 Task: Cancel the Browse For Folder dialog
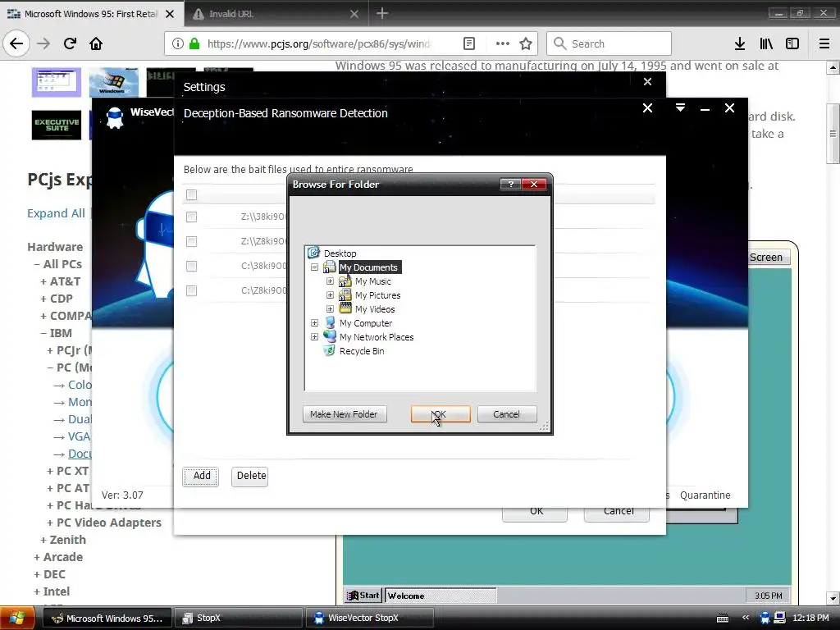click(x=506, y=414)
